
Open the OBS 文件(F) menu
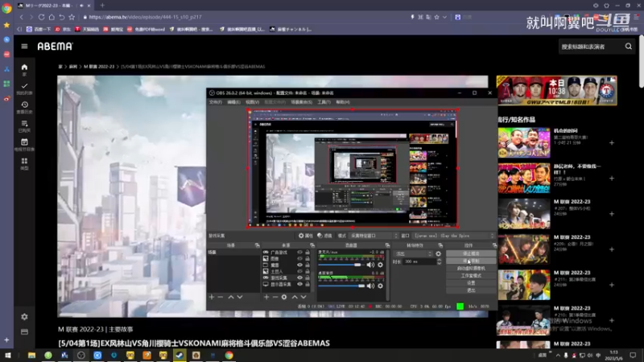click(x=215, y=102)
